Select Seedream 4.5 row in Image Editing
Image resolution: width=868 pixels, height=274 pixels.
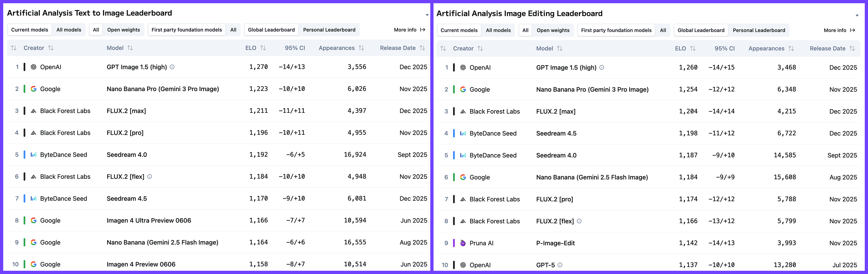coord(648,133)
